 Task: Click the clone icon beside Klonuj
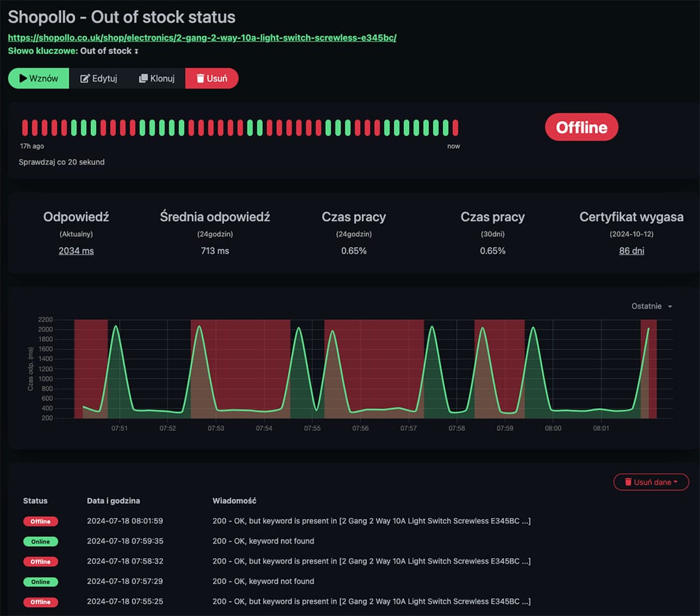[143, 79]
